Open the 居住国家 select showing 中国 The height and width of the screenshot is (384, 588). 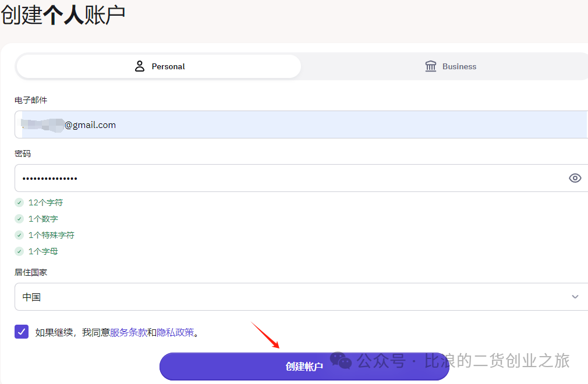[x=291, y=297]
